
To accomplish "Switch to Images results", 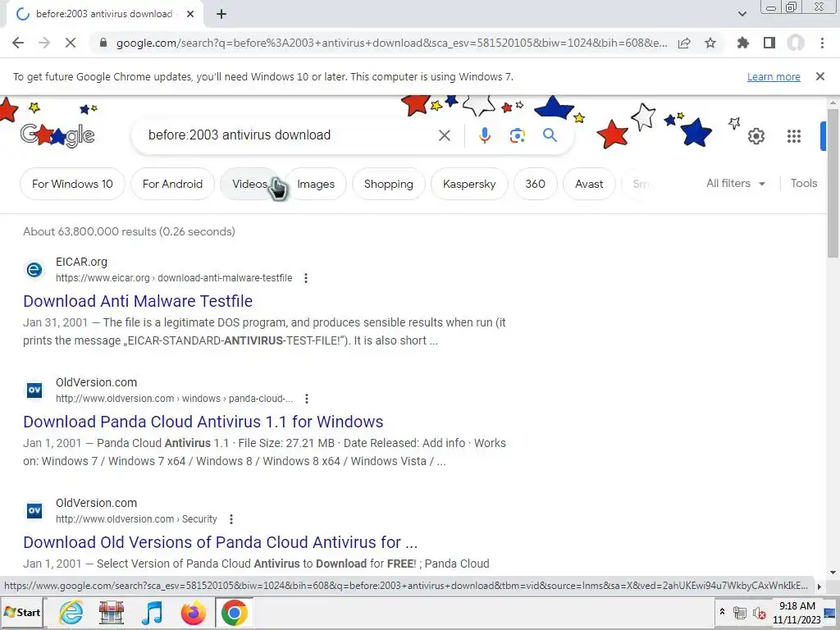I will [x=316, y=184].
